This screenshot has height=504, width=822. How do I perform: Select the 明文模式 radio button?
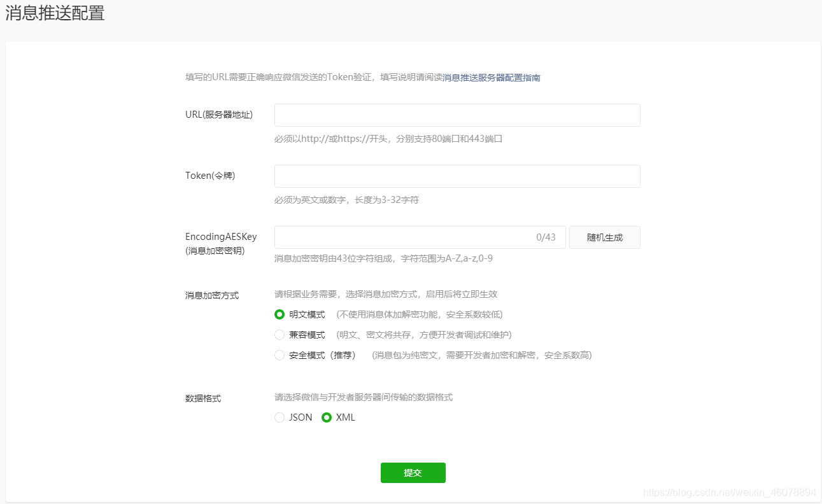click(x=279, y=314)
